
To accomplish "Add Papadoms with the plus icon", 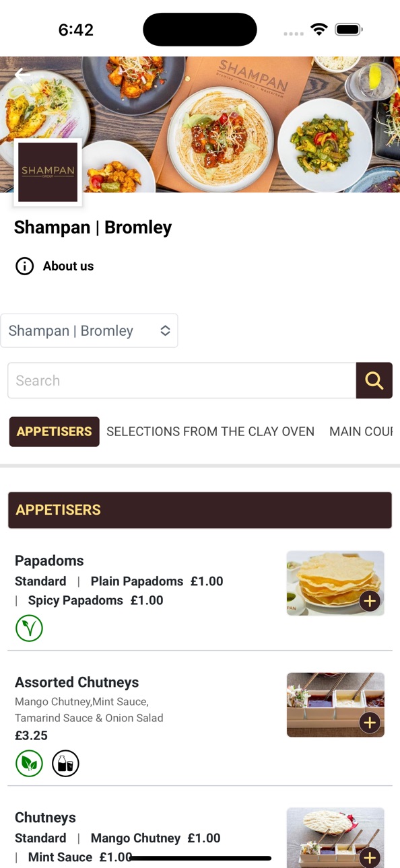I will (370, 601).
